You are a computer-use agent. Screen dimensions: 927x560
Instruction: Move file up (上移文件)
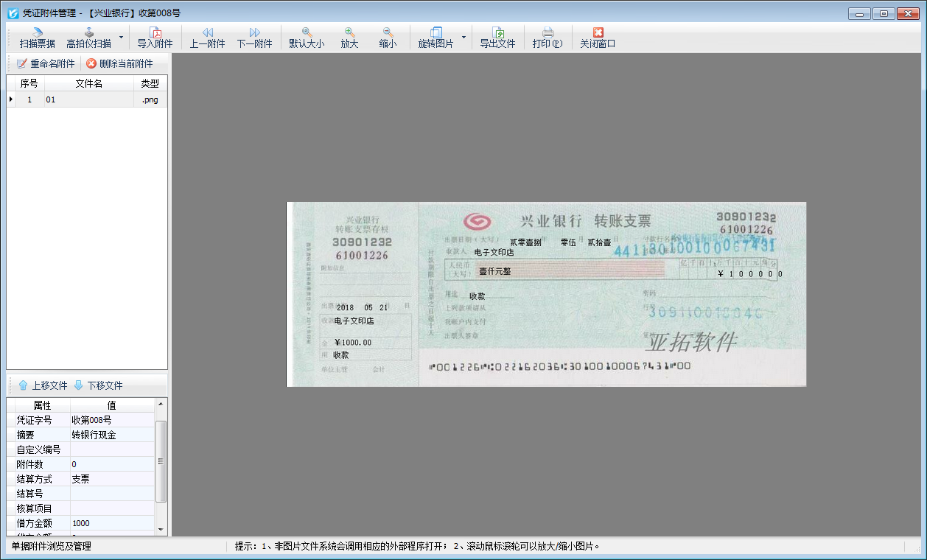43,385
